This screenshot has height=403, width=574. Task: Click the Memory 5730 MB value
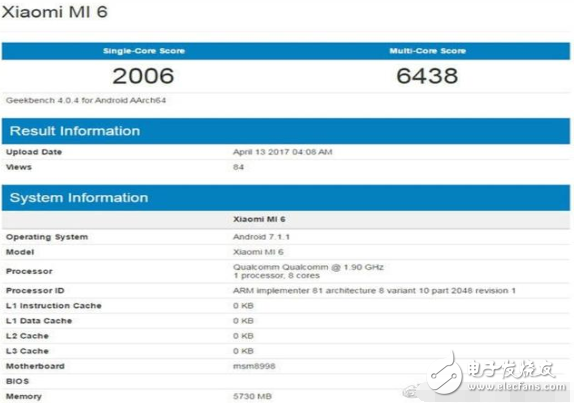tap(252, 396)
